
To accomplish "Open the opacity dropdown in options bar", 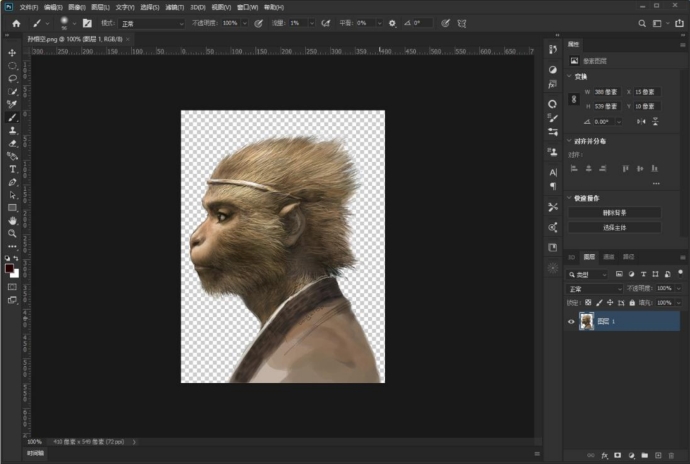I will (244, 23).
